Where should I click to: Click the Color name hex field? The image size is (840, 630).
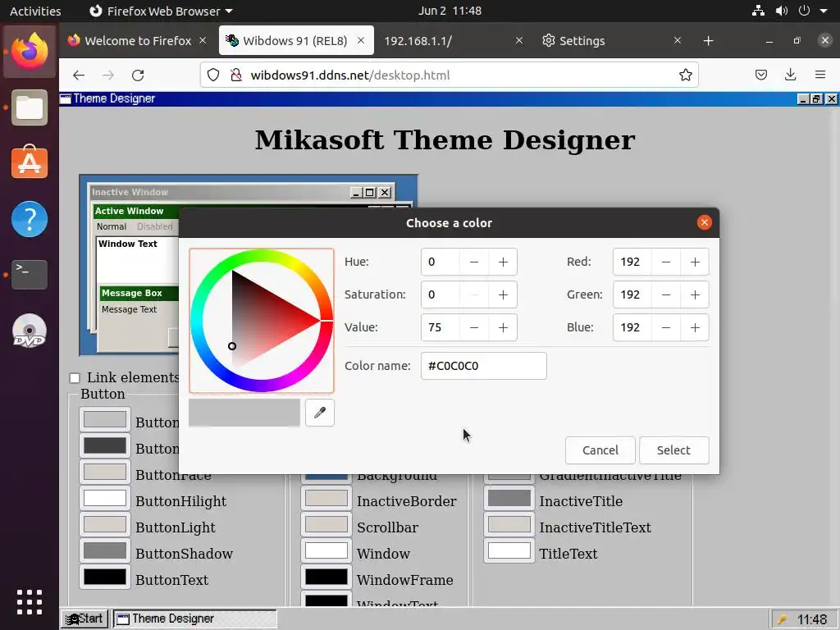483,366
